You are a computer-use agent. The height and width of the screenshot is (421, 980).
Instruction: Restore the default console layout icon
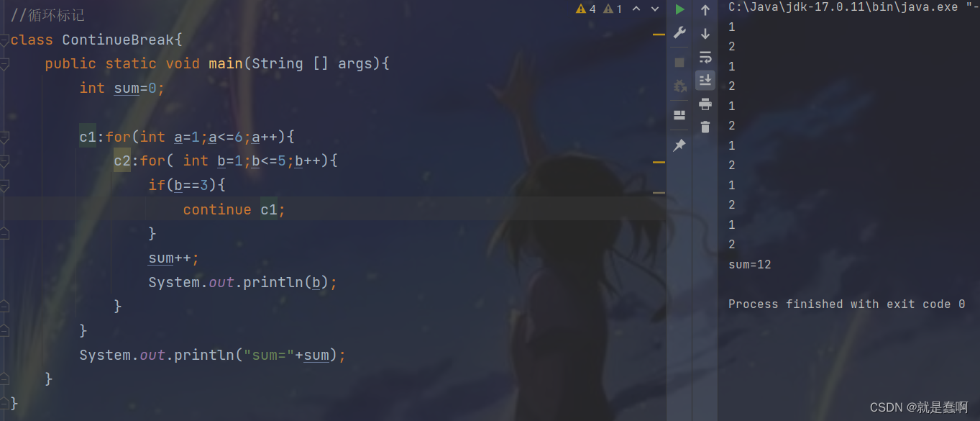(679, 114)
